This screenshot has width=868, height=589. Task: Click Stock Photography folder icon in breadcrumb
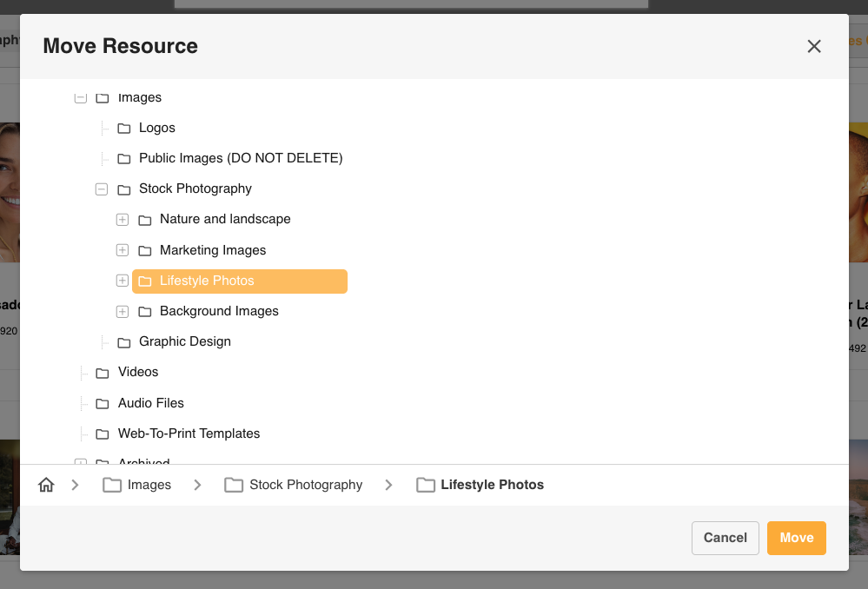tap(234, 486)
